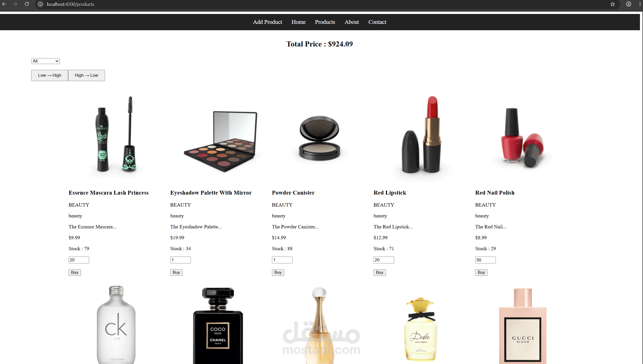
Task: Click the description 'The Eyeshadow Palette...'
Action: pyautogui.click(x=196, y=227)
